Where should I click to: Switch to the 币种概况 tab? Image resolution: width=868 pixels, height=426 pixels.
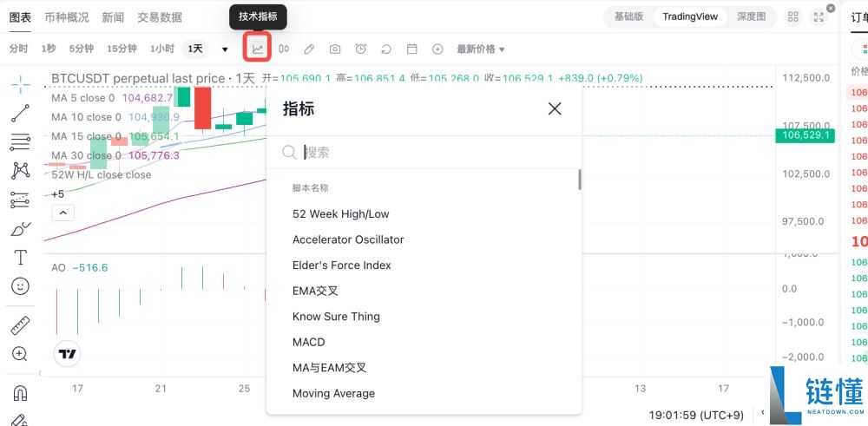tap(67, 17)
